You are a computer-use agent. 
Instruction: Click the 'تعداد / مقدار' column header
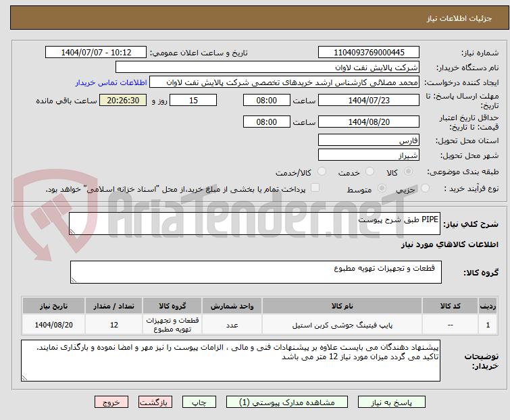[114, 306]
